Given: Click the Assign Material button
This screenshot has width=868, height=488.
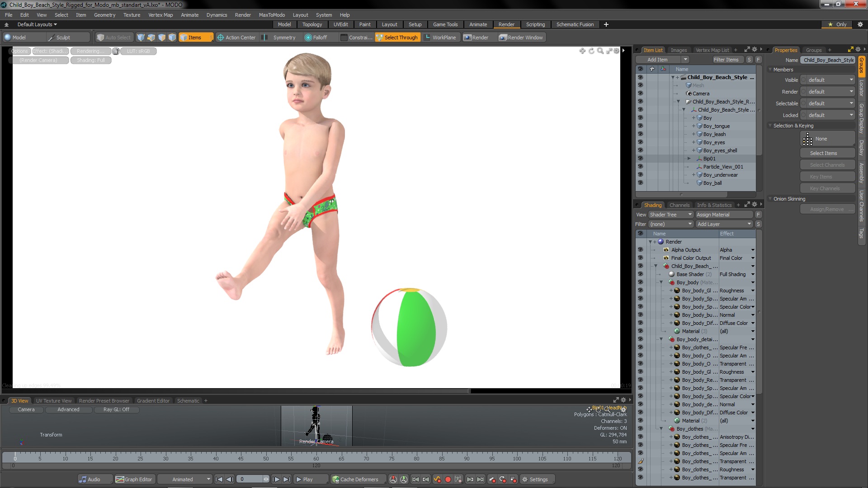Looking at the screenshot, I should click(723, 215).
